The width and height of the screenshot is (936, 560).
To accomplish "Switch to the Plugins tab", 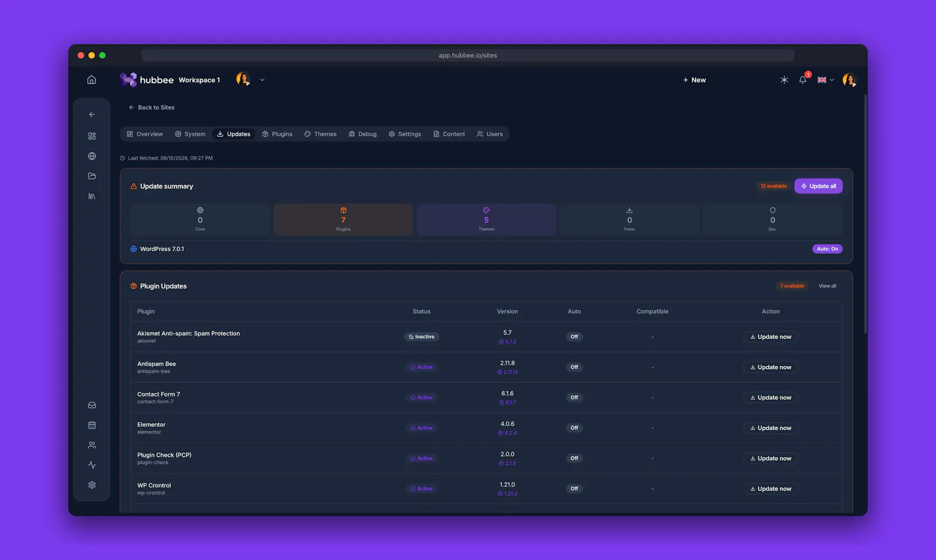I will pyautogui.click(x=277, y=134).
